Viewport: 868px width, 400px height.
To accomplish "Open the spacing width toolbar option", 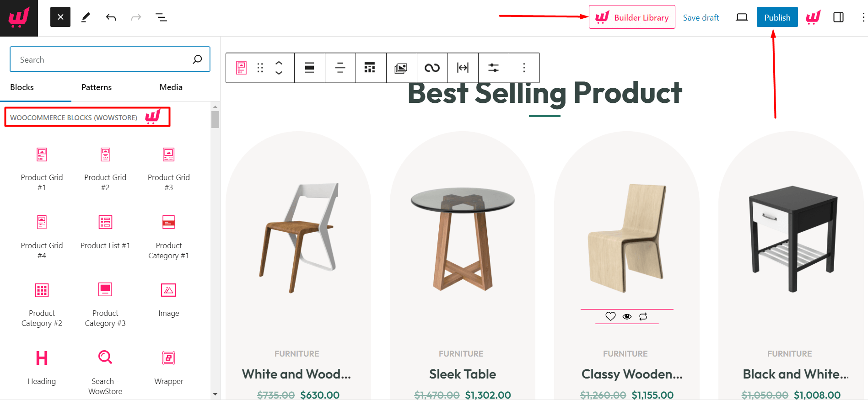I will pyautogui.click(x=463, y=68).
